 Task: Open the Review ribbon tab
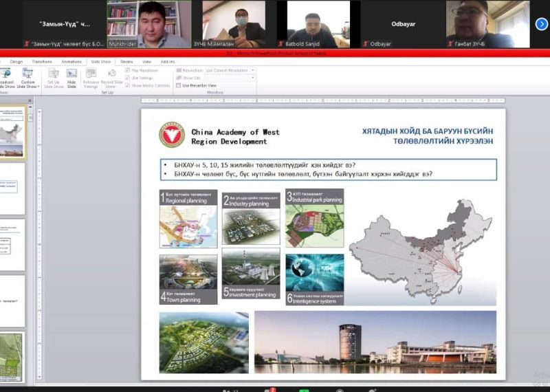126,61
